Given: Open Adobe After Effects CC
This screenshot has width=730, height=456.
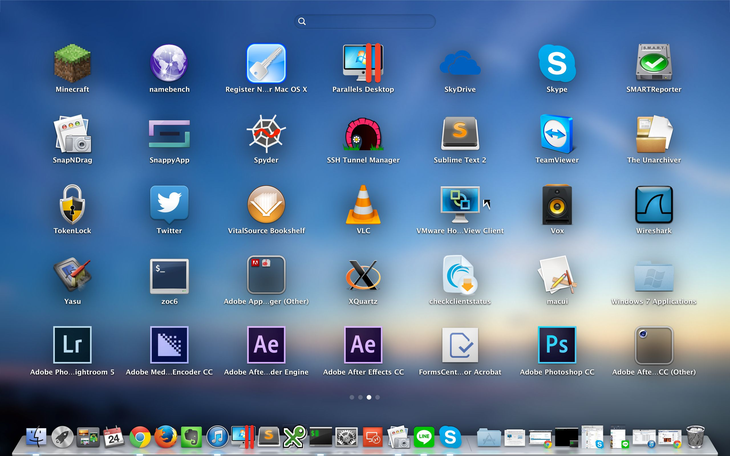Looking at the screenshot, I should pyautogui.click(x=363, y=345).
